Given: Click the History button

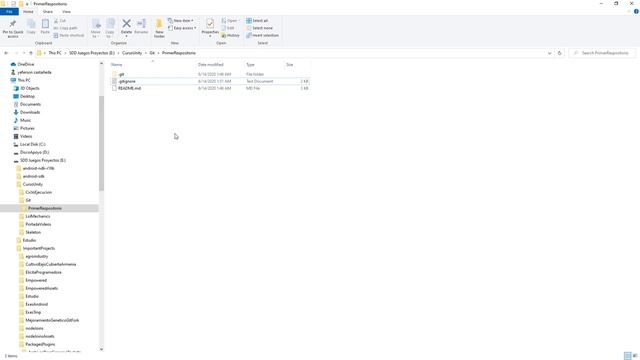Looking at the screenshot, I should 231,36.
